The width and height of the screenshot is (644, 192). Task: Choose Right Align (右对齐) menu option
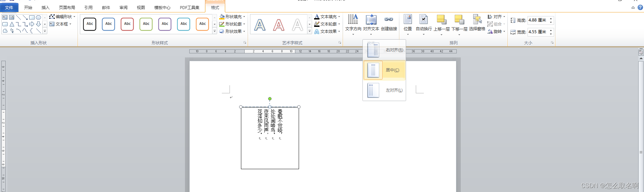(x=384, y=50)
